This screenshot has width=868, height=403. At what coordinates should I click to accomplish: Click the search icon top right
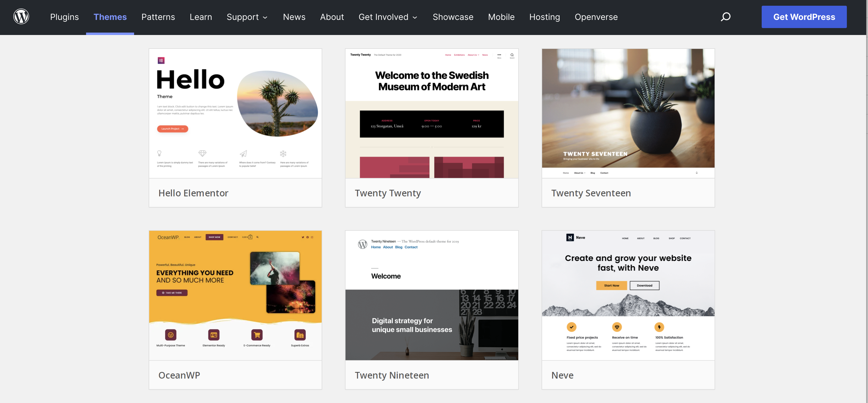tap(725, 17)
